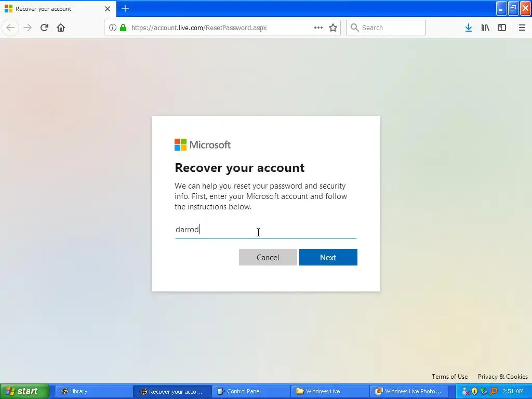Close the Recover your account tab

pos(108,9)
